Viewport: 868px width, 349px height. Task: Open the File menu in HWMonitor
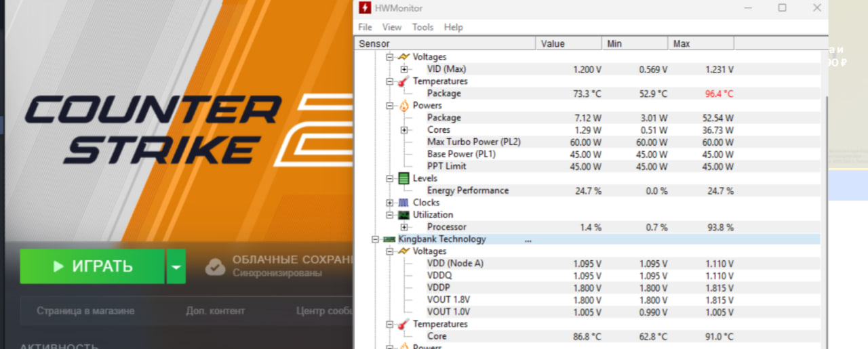365,27
